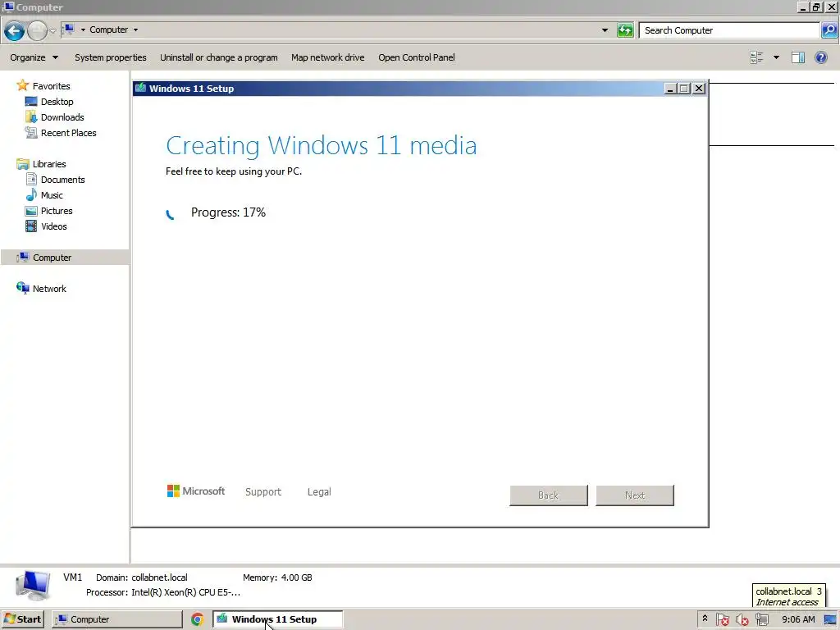Select Favorites in navigation pane
The height and width of the screenshot is (630, 840).
pyautogui.click(x=51, y=85)
